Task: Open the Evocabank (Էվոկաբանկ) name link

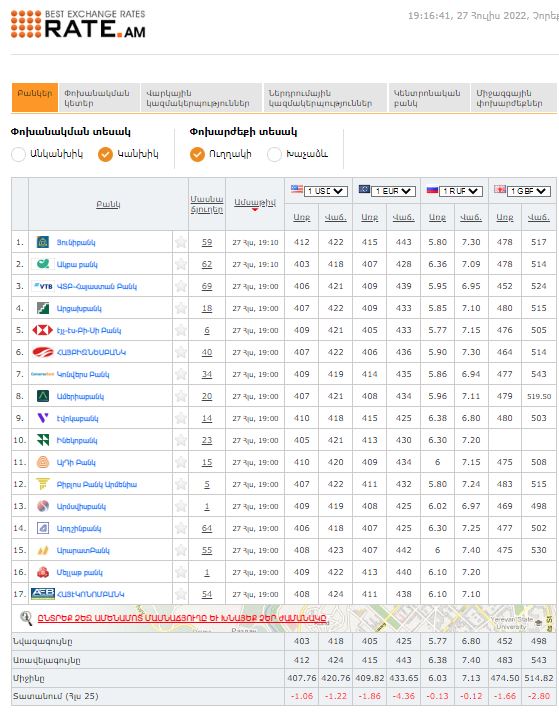Action: [x=77, y=418]
